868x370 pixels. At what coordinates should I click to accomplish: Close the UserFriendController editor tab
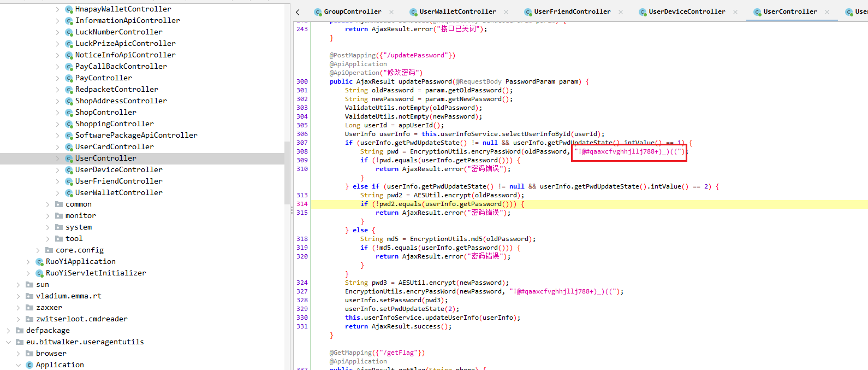(621, 11)
